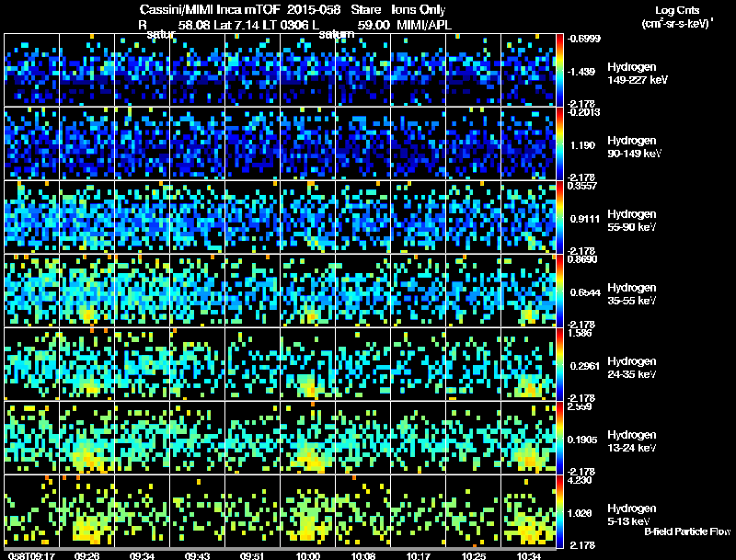
Task: Click the 'Hydrogen 90-149 keV' row label
Action: tap(634, 147)
